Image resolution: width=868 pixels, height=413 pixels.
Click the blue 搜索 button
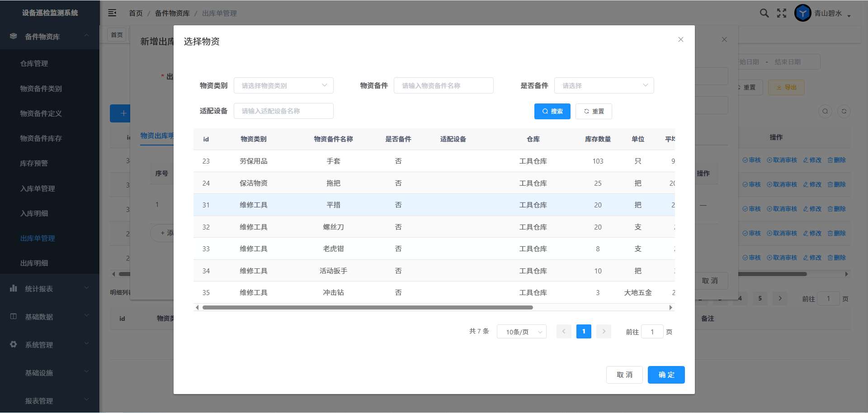coord(552,111)
